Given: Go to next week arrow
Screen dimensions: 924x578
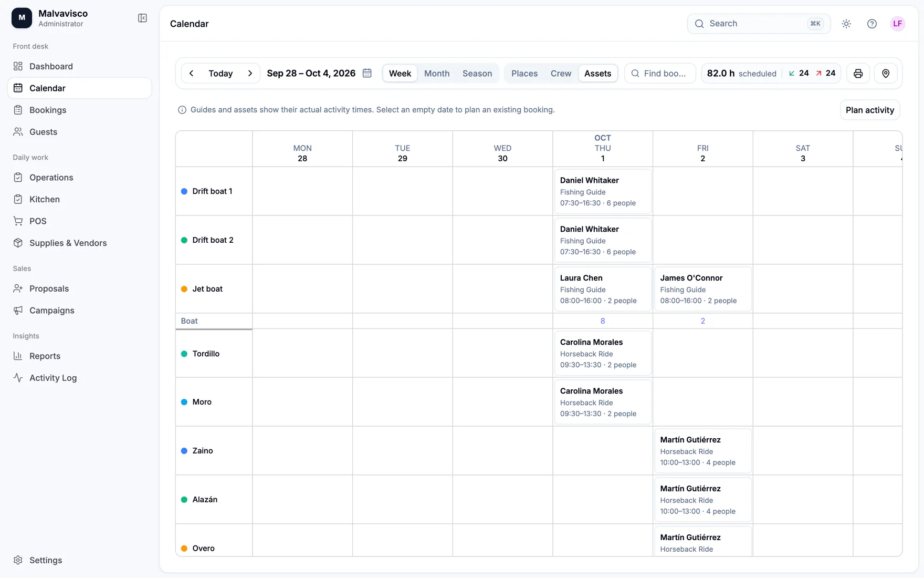Looking at the screenshot, I should (250, 74).
